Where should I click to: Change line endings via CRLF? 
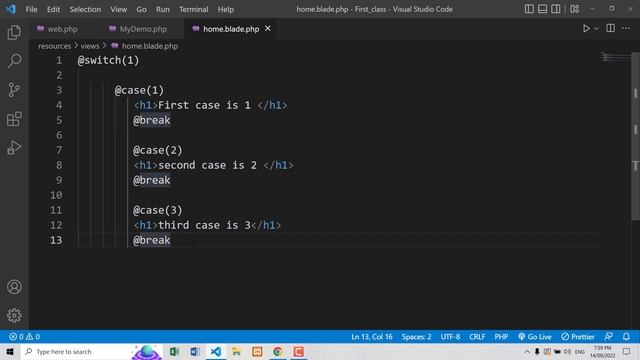coord(477,337)
